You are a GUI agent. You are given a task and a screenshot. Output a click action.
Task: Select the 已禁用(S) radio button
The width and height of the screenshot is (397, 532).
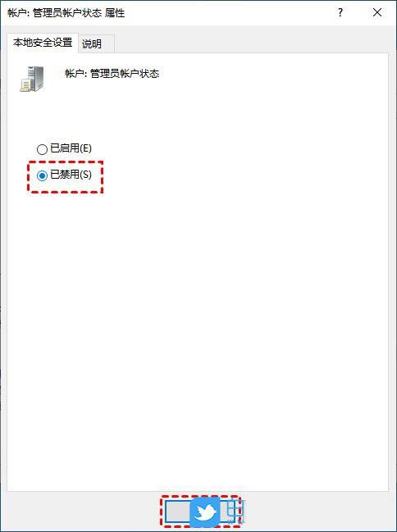pyautogui.click(x=42, y=175)
